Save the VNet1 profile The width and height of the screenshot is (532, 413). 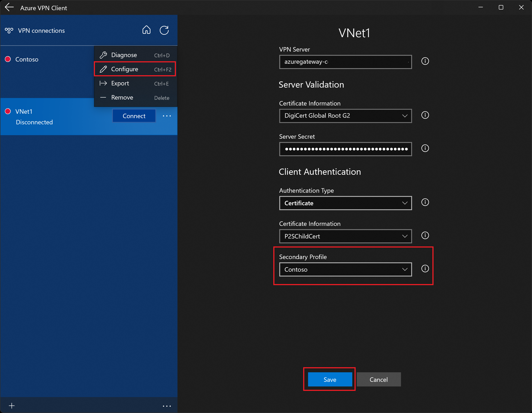click(330, 379)
